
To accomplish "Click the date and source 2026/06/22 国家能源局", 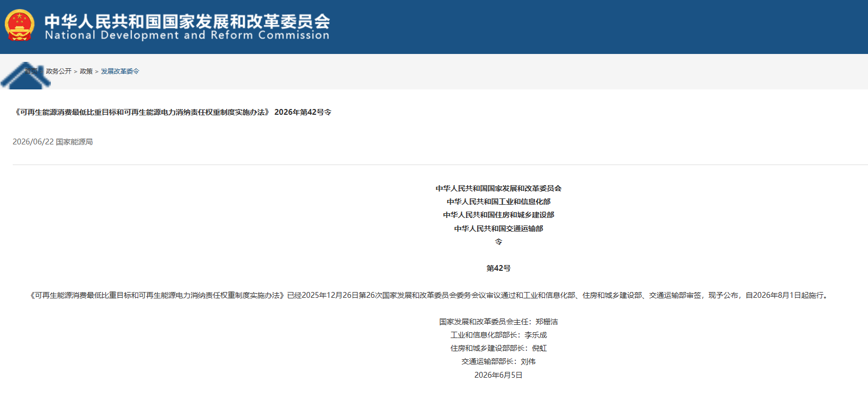I will point(53,142).
